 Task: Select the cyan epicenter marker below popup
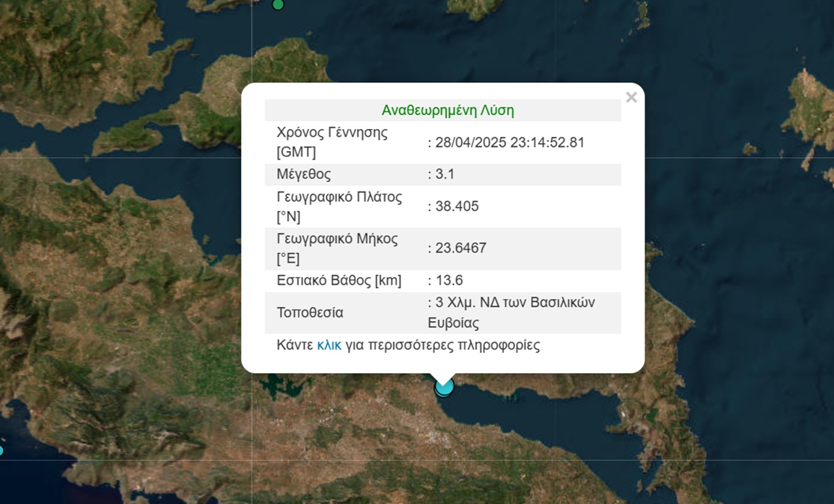(444, 387)
